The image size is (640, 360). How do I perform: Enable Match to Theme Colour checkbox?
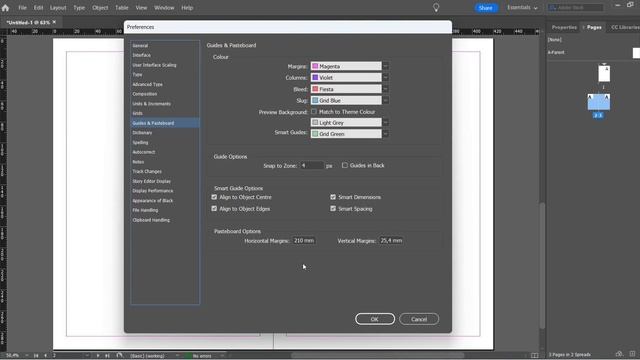pyautogui.click(x=314, y=111)
